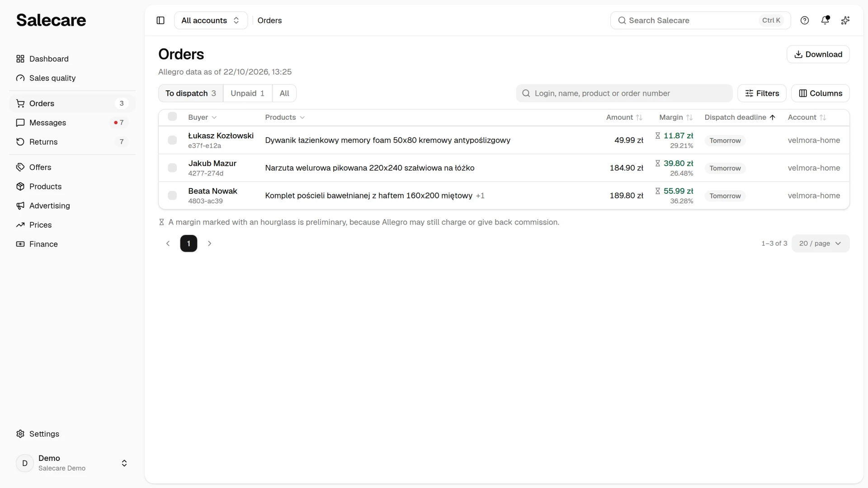868x488 pixels.
Task: Check Beata Nowak order row
Action: click(x=172, y=196)
